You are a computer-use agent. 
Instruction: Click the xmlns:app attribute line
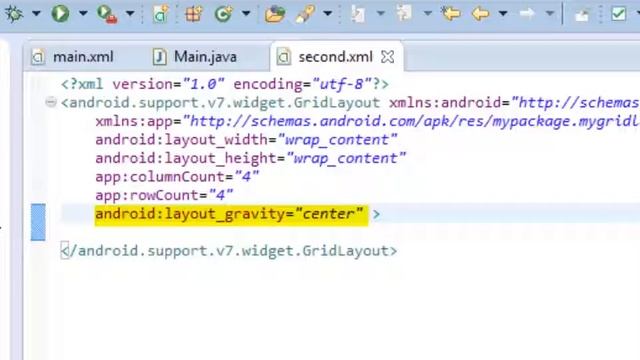(x=367, y=121)
